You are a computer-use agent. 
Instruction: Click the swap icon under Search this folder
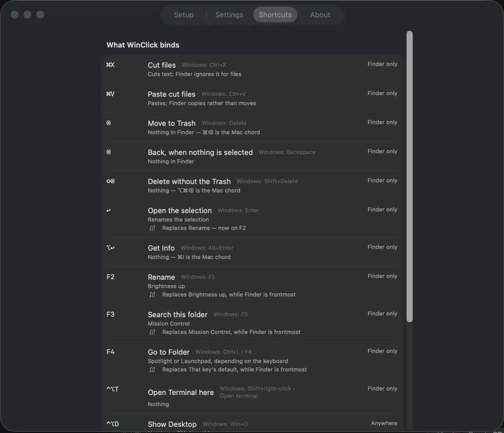pyautogui.click(x=152, y=332)
